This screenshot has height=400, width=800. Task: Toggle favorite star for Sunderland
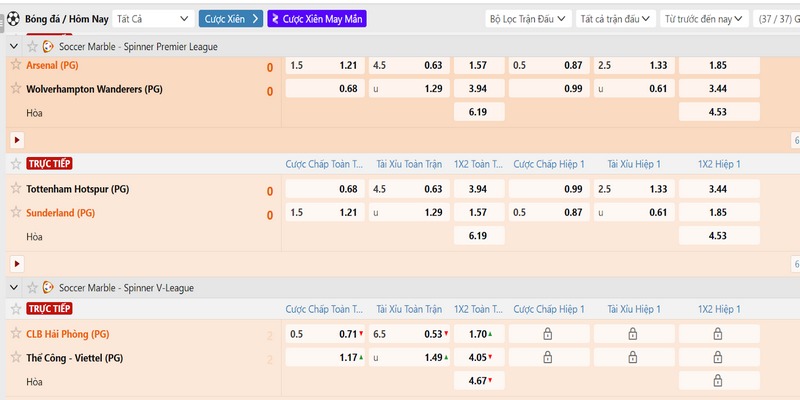pyautogui.click(x=15, y=212)
